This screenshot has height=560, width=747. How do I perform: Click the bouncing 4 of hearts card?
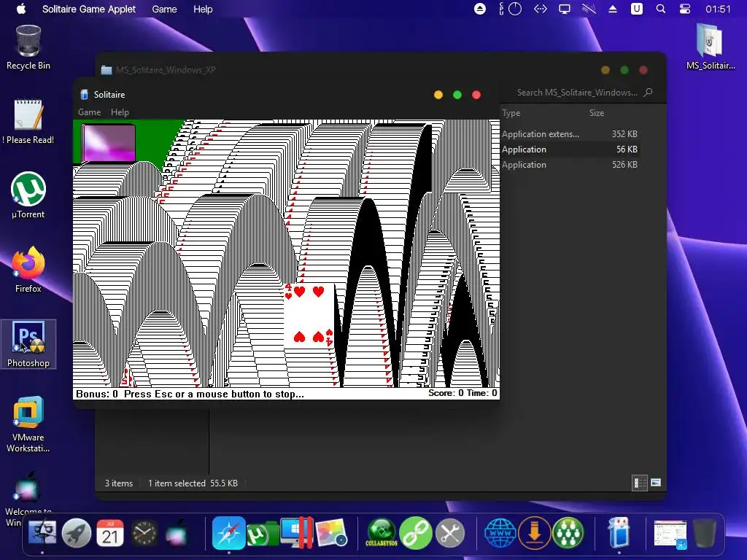(309, 315)
